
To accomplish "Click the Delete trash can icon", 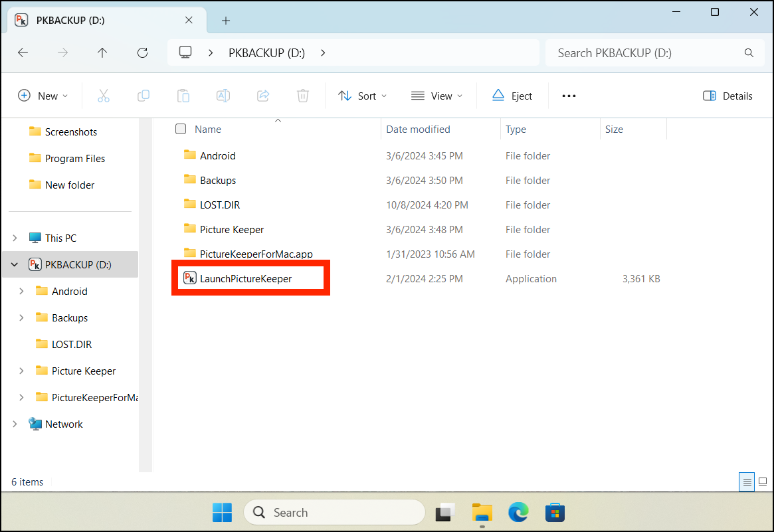I will click(x=302, y=96).
